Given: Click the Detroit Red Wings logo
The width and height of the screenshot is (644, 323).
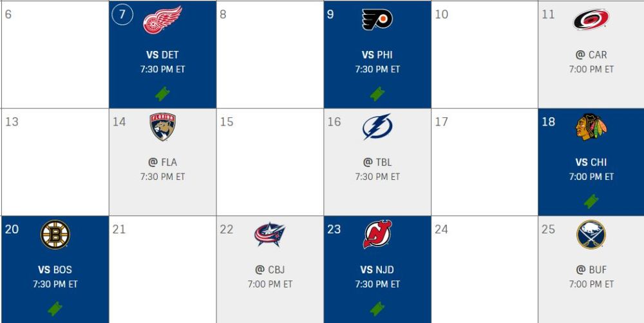Looking at the screenshot, I should (162, 20).
